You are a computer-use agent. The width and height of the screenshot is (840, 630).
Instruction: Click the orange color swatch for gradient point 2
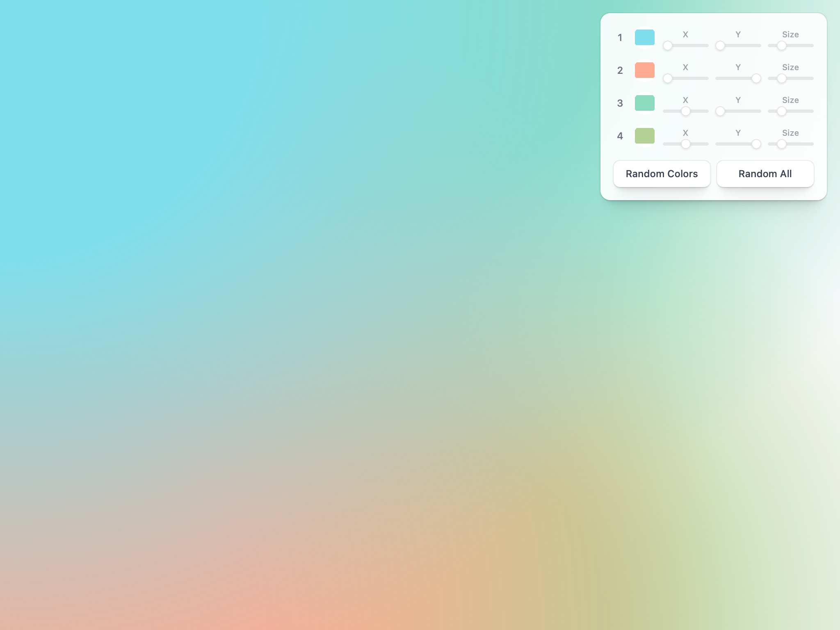coord(645,70)
